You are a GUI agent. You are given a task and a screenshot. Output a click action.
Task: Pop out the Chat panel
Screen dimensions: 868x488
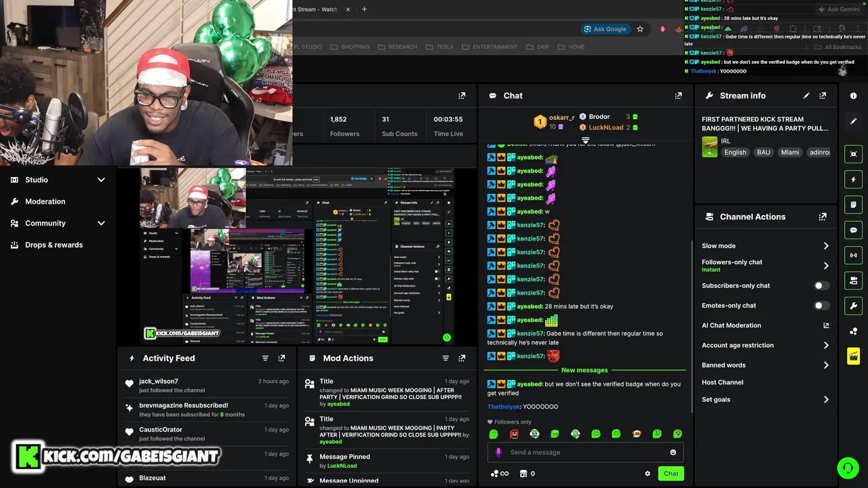(x=678, y=96)
